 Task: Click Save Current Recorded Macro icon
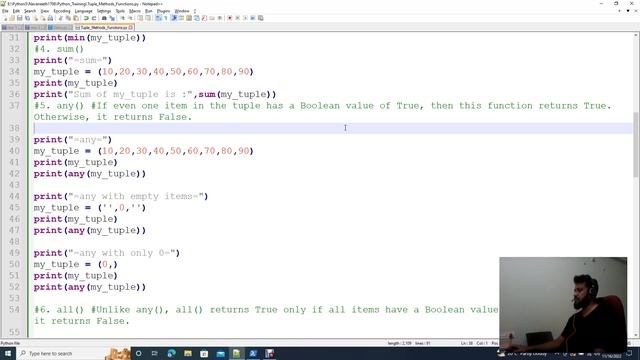click(x=261, y=18)
